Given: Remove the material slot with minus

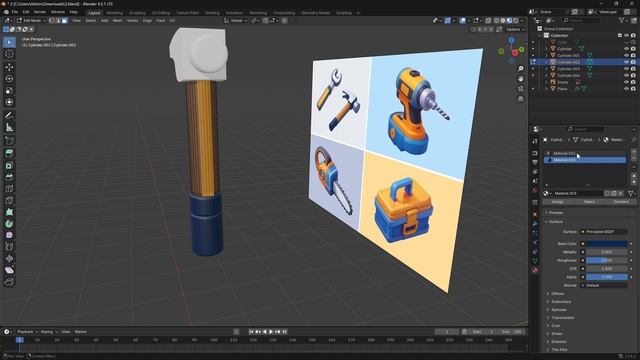Looking at the screenshot, I should 634,158.
